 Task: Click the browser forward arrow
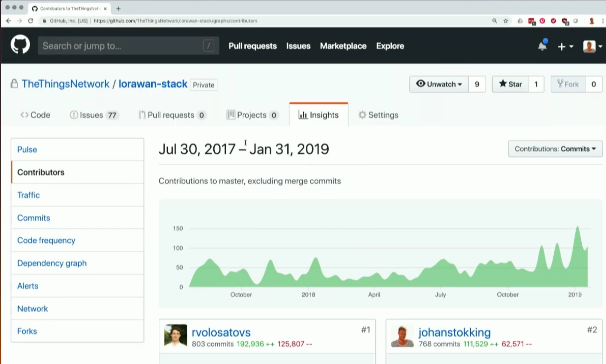20,21
